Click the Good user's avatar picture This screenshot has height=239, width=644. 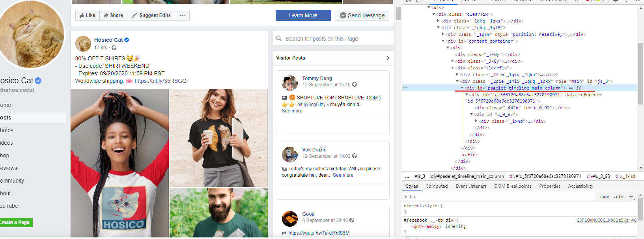[x=290, y=218]
